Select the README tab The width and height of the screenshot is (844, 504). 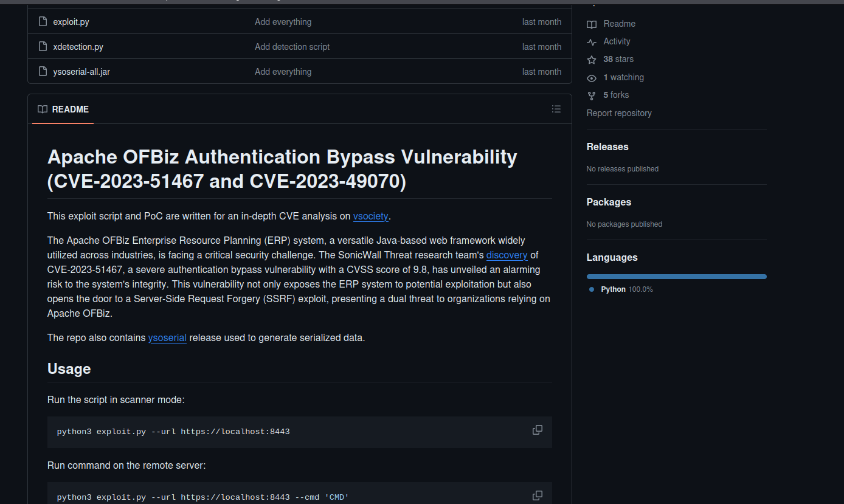63,109
